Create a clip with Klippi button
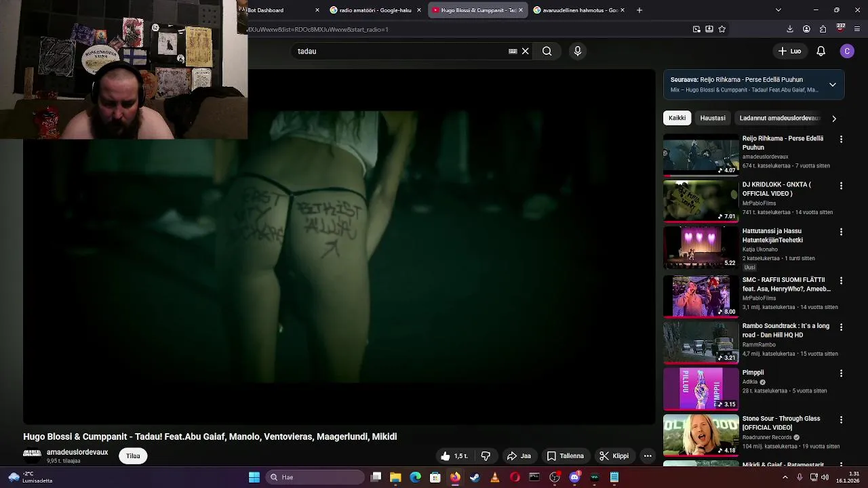 tap(614, 456)
